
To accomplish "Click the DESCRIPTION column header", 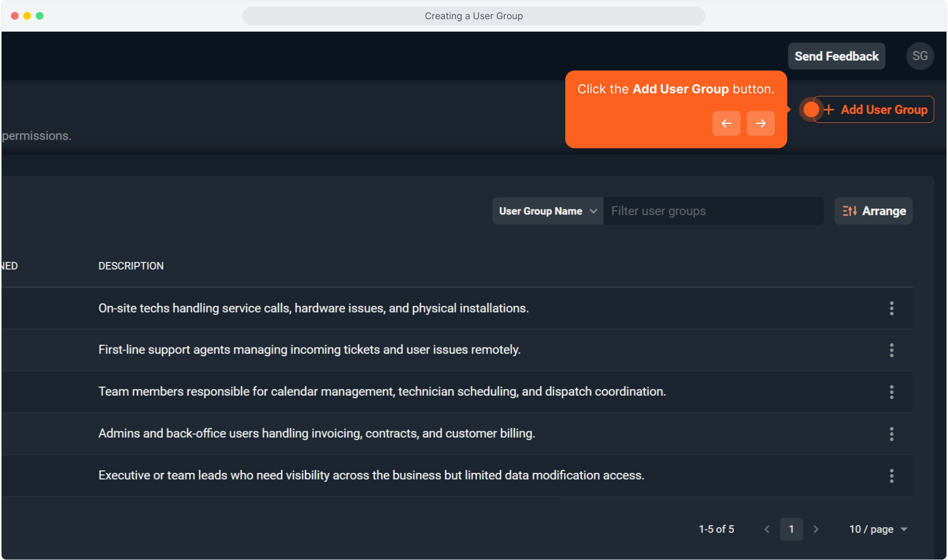I will tap(131, 266).
